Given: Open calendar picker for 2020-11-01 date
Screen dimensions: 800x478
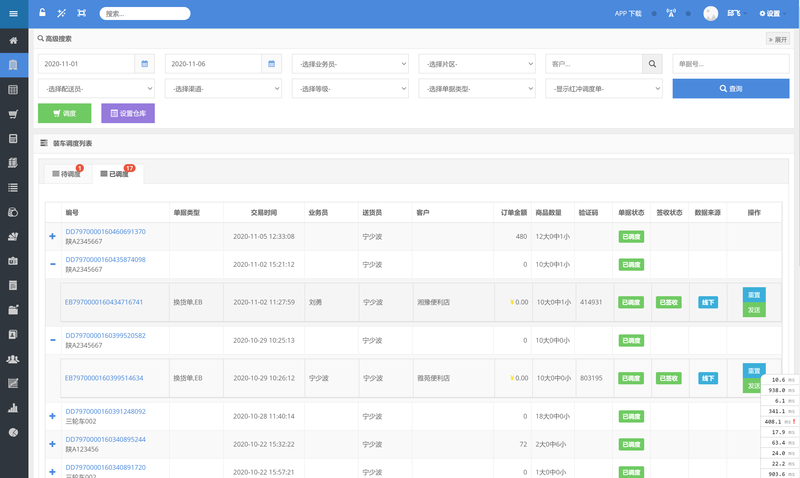Looking at the screenshot, I should pyautogui.click(x=145, y=64).
